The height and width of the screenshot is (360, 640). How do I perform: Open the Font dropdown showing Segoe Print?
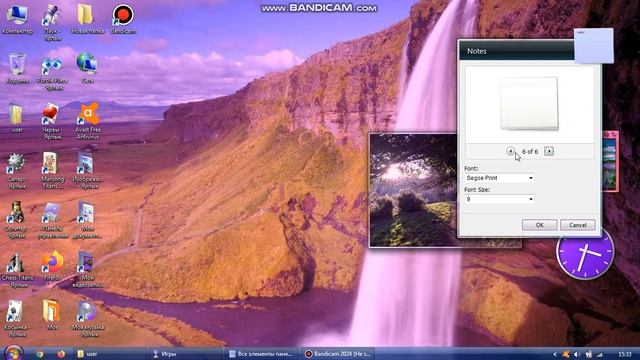pos(500,178)
